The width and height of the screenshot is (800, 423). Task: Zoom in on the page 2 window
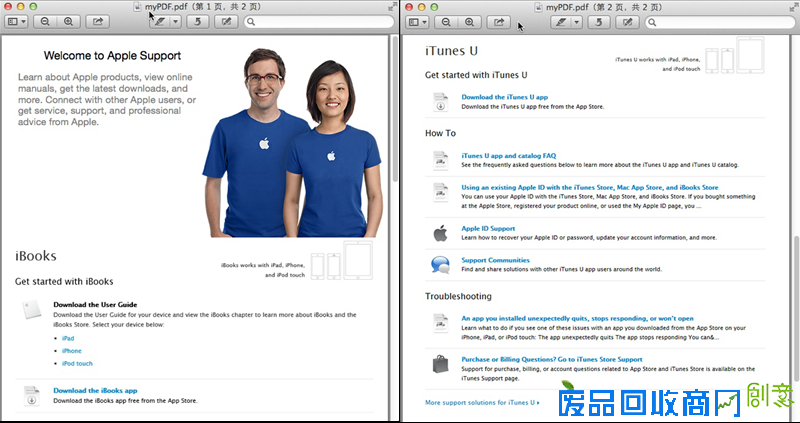tap(470, 21)
